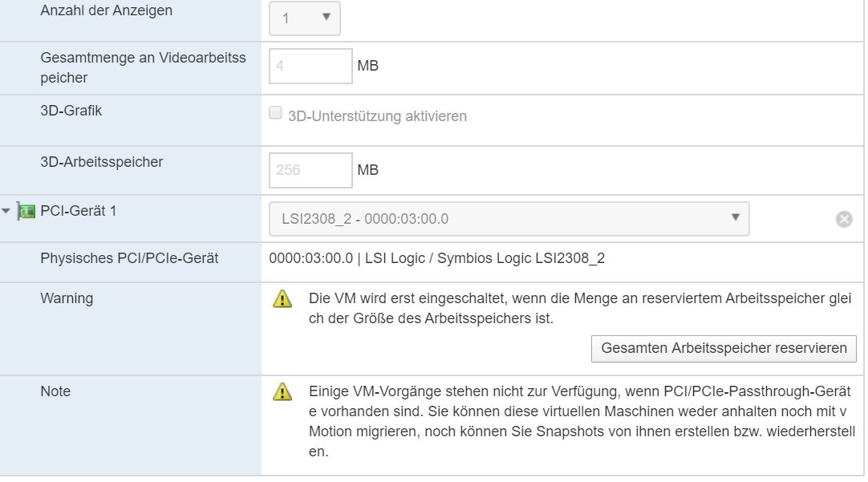Click the warning triangle in the Warning row
868x482 pixels.
(x=282, y=299)
